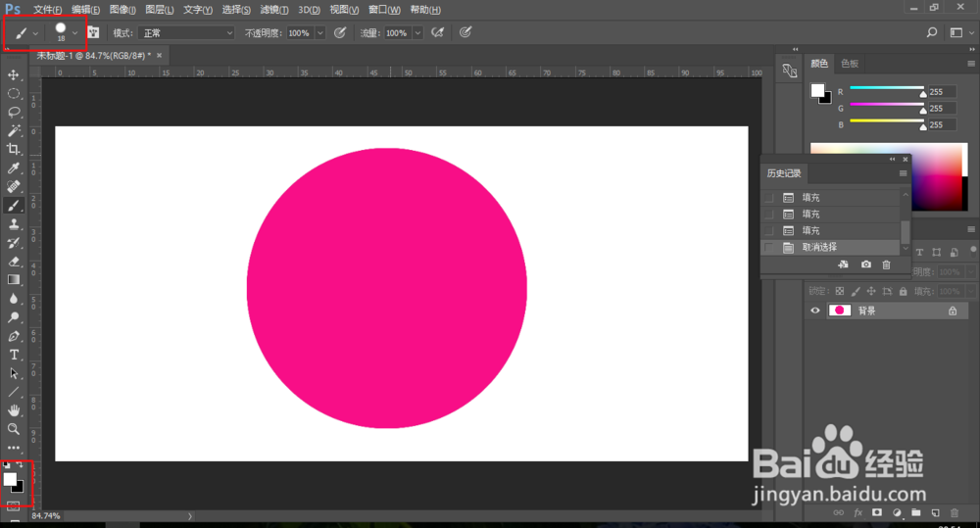Switch to the 色板 tab
Screen dimensions: 980x528
click(850, 64)
